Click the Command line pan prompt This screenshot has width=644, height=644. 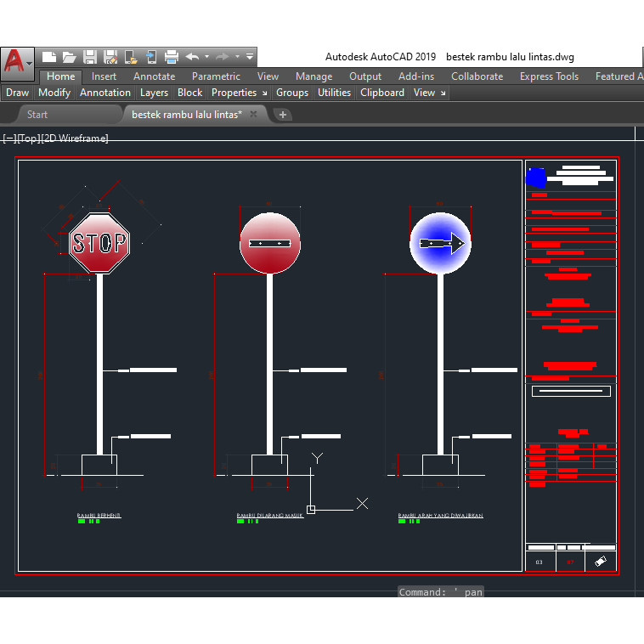441,592
